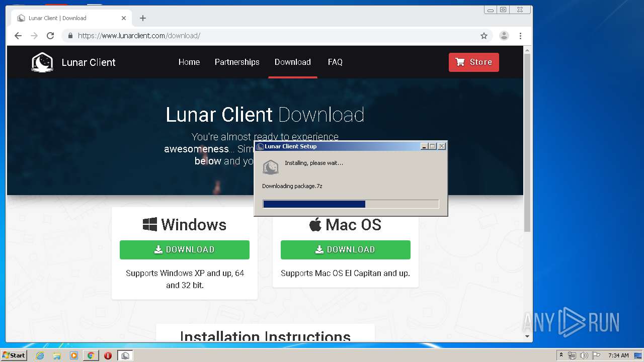Open the Partnerships page
Viewport: 644px width, 362px height.
[x=237, y=62]
